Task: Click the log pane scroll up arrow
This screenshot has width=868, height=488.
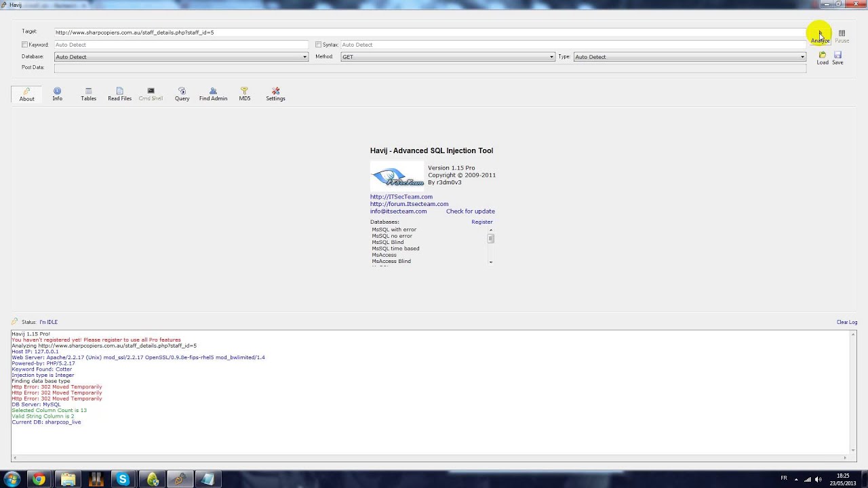Action: [854, 334]
